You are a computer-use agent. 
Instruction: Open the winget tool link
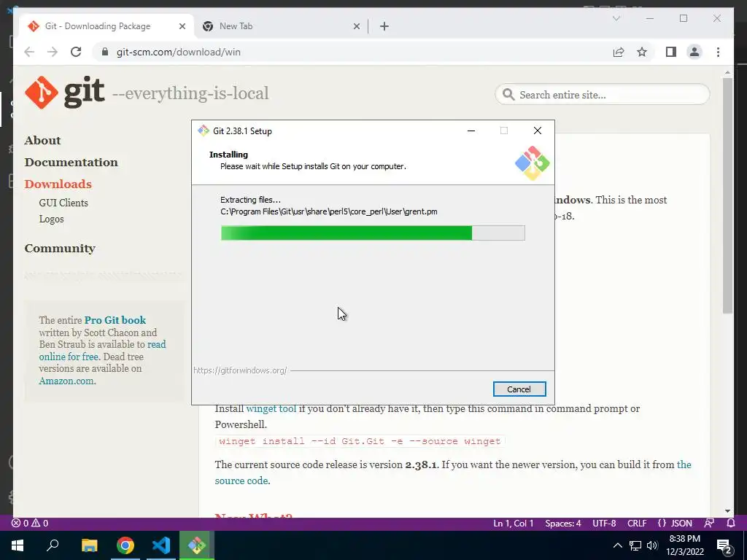pyautogui.click(x=271, y=408)
